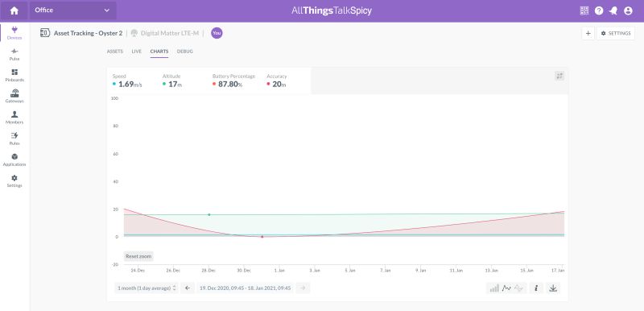The width and height of the screenshot is (644, 311).
Task: Open the user account menu
Action: [x=628, y=10]
